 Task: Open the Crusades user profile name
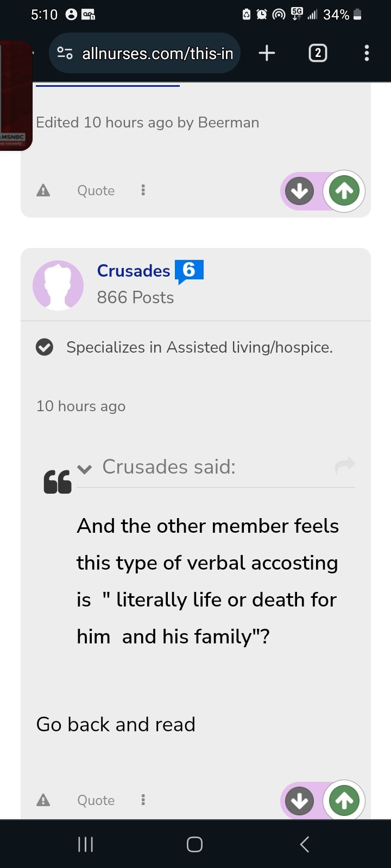click(134, 271)
